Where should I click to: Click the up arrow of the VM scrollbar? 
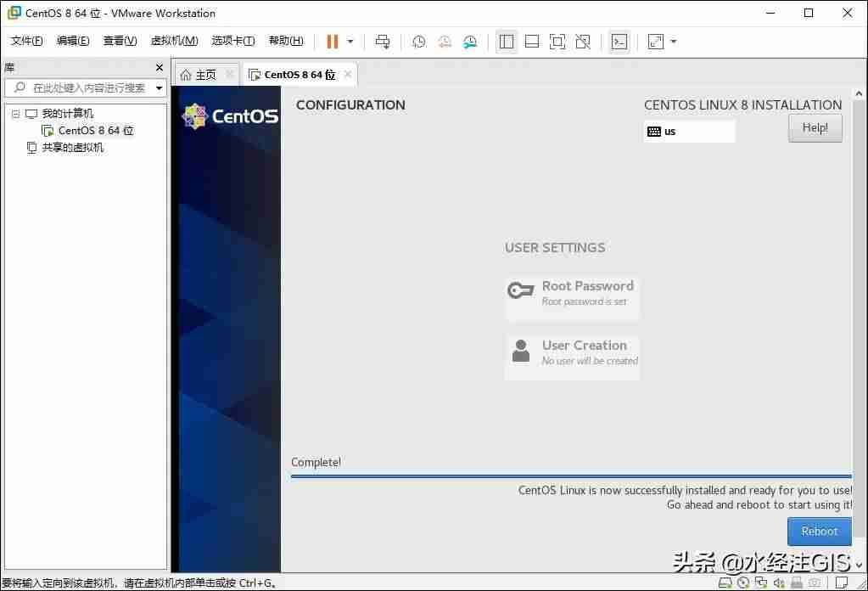[859, 93]
